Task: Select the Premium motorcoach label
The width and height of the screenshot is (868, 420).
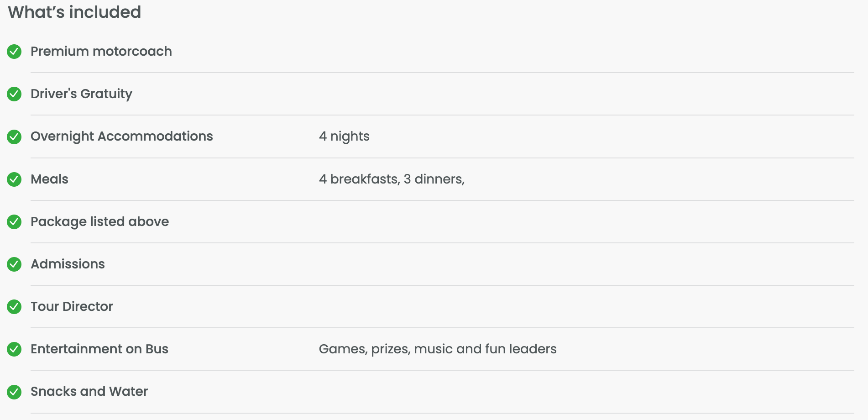Action: click(101, 51)
